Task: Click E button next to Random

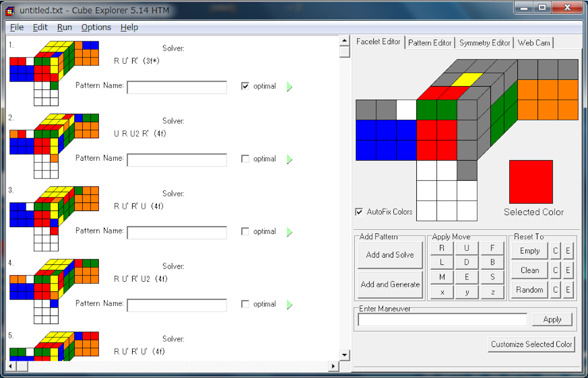Action: point(568,290)
